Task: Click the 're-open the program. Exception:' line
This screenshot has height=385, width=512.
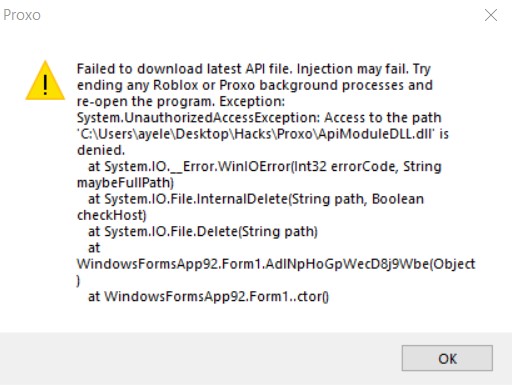Action: point(181,102)
